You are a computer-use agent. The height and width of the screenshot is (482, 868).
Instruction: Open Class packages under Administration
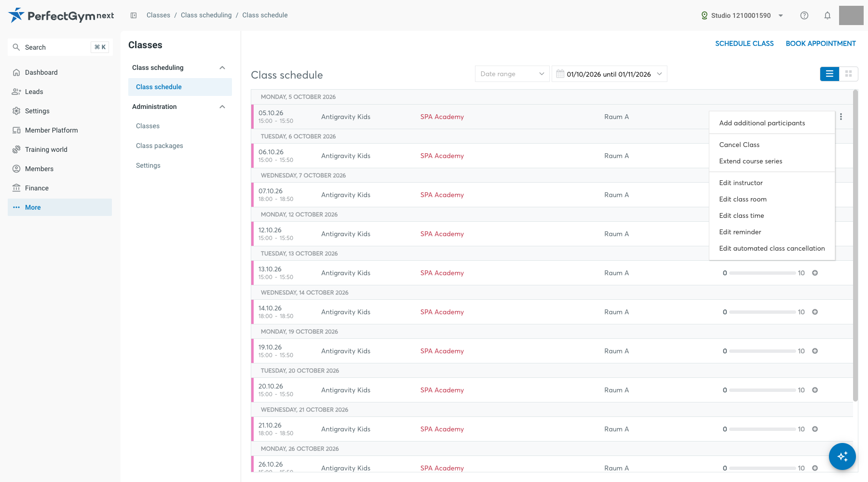click(160, 146)
